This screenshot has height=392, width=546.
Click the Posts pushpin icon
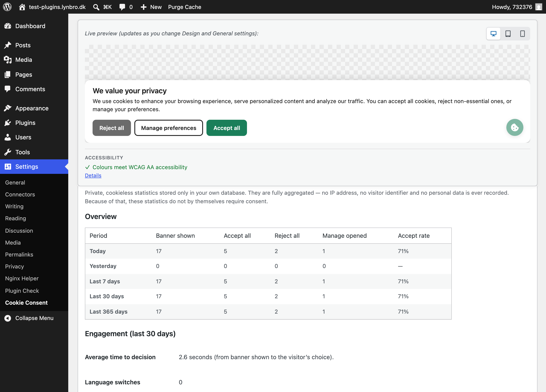coord(8,45)
